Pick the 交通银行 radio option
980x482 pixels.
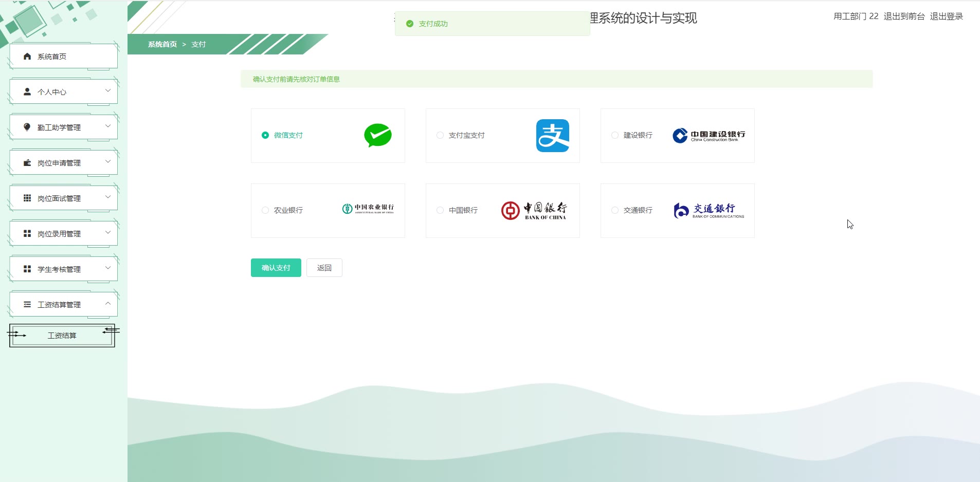pos(615,210)
